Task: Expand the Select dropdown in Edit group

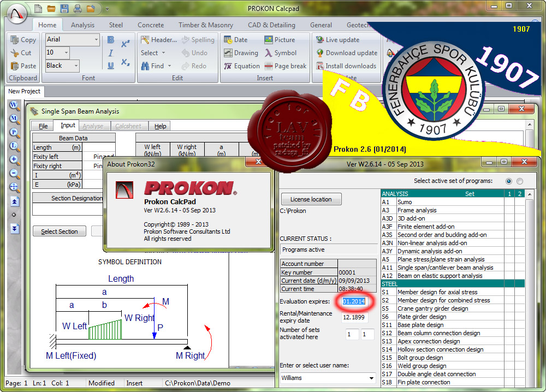Action: (x=163, y=53)
